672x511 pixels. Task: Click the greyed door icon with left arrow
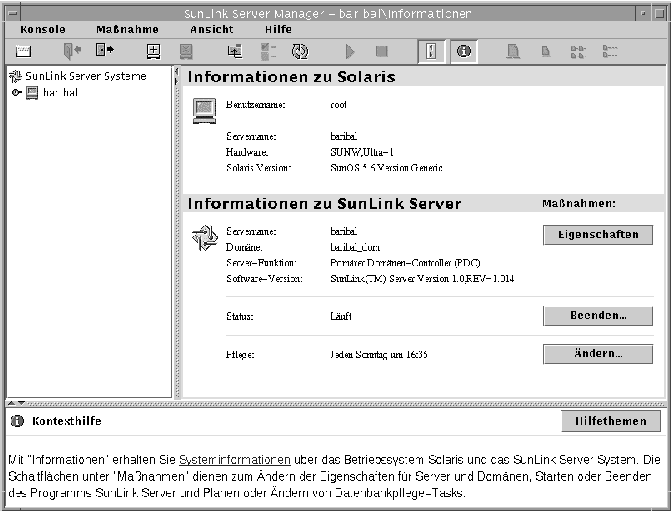(72, 51)
